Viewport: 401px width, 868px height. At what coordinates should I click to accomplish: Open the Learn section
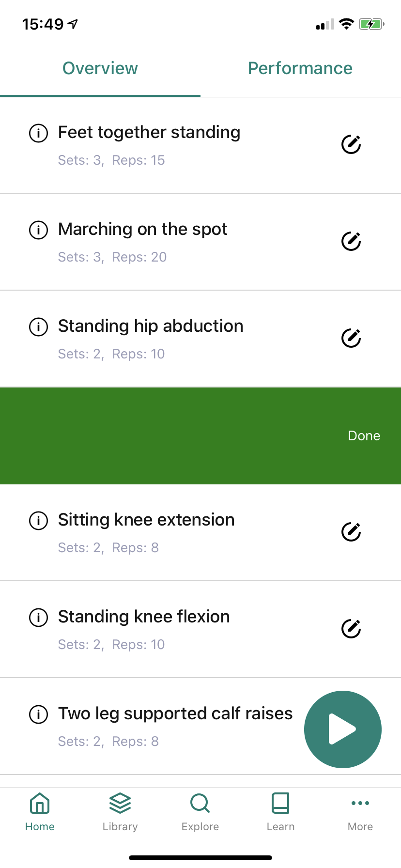tap(280, 813)
